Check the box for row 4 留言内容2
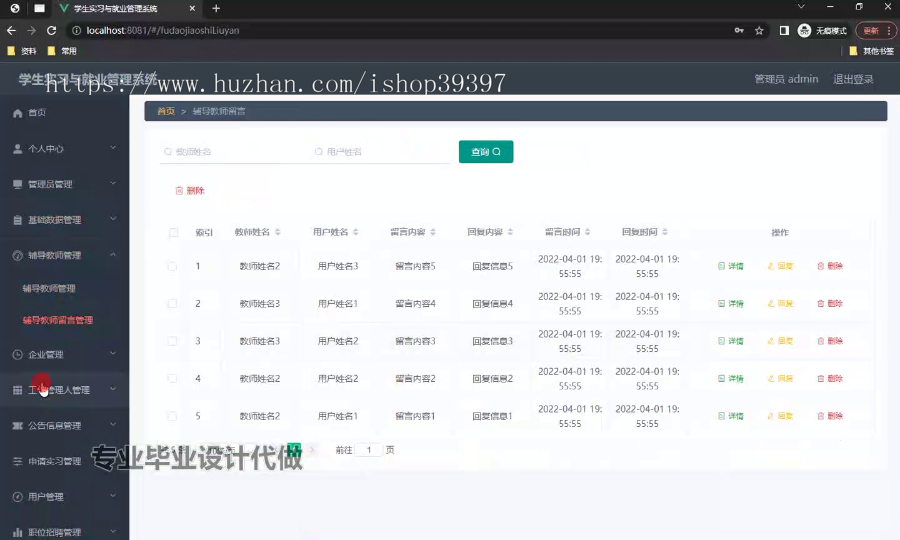 pyautogui.click(x=172, y=378)
